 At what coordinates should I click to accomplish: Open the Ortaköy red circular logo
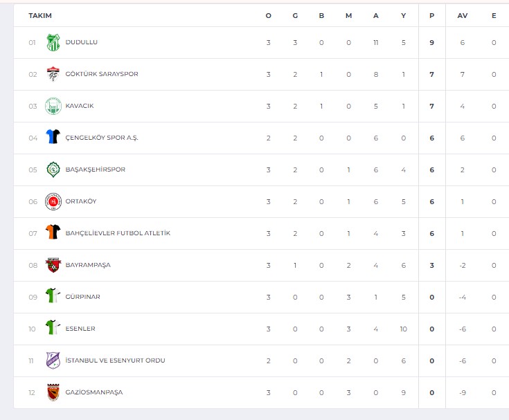(x=53, y=201)
